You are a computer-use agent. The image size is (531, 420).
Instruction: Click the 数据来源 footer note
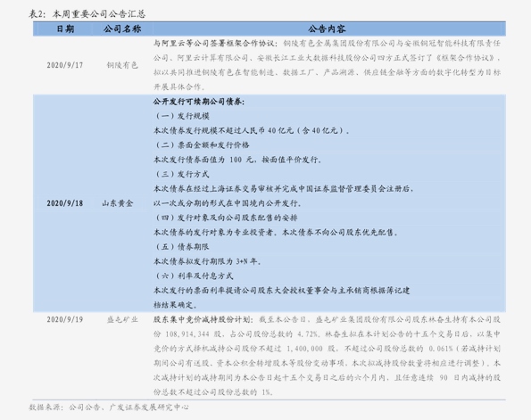(109, 408)
